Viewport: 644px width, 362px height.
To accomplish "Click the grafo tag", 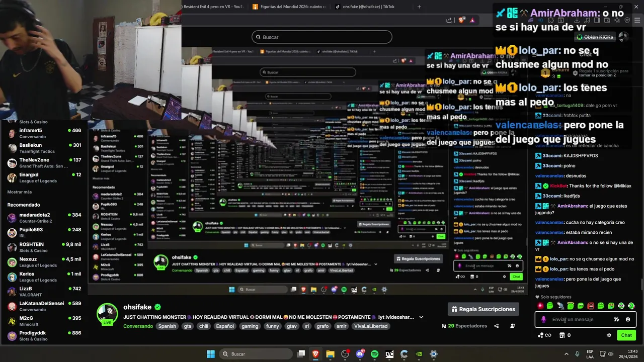I will (x=323, y=326).
